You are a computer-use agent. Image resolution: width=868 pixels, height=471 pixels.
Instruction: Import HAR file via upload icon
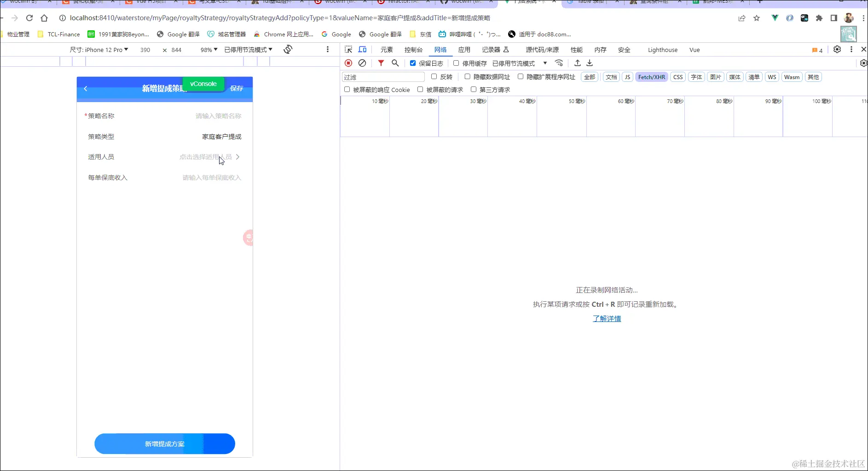click(577, 63)
